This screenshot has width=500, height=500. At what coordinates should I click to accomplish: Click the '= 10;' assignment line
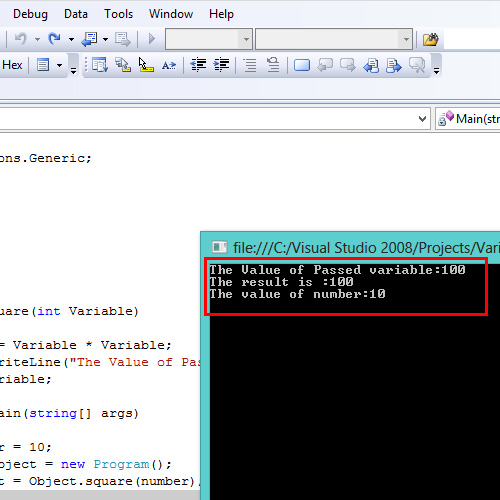[33, 447]
